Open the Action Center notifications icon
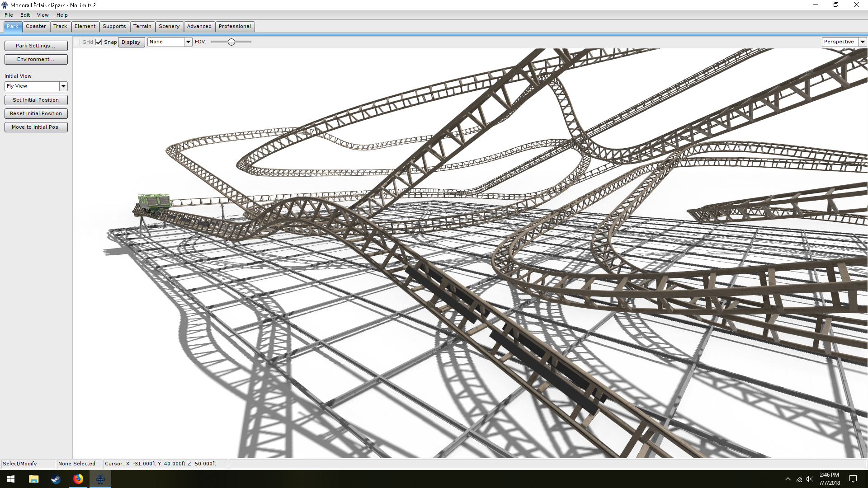Screen dimensions: 868x488 853,479
